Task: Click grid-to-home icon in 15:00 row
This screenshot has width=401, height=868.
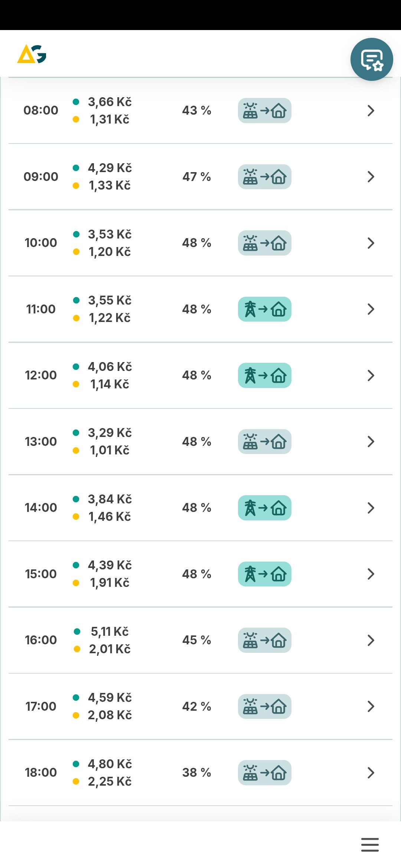Action: click(264, 574)
